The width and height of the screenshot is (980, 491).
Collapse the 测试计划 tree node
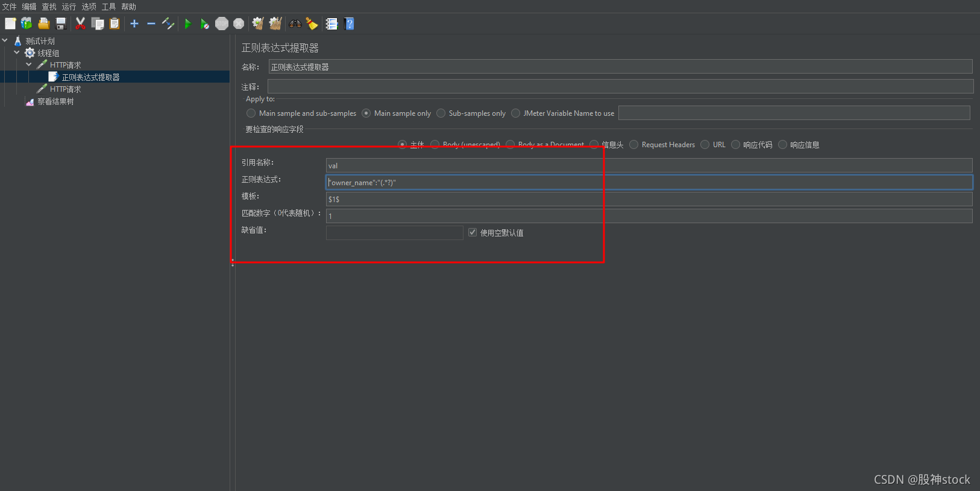click(x=5, y=40)
